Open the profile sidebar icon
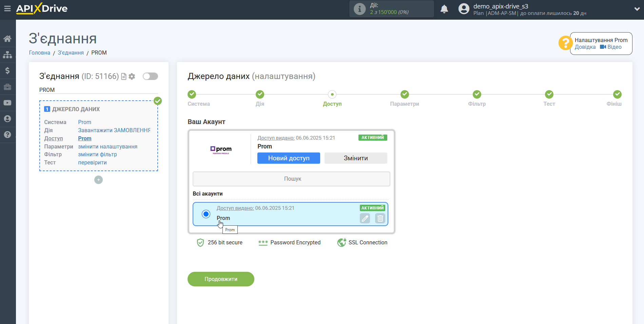This screenshot has width=644, height=324. coord(7,119)
